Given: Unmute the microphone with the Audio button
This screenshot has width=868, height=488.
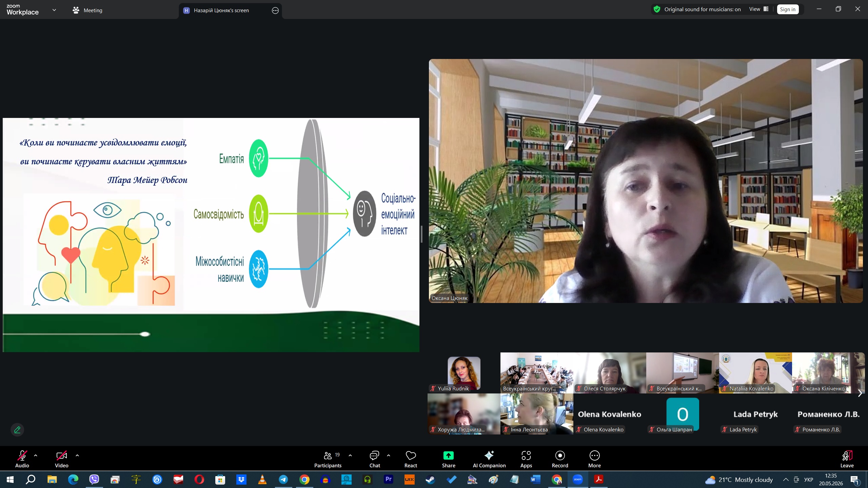Looking at the screenshot, I should pos(22,459).
